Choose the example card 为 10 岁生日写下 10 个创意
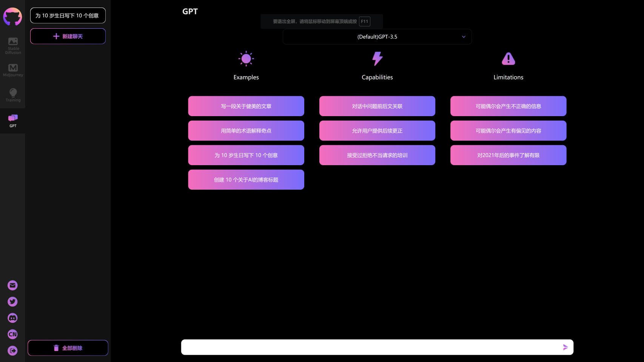This screenshot has width=644, height=362. [246, 155]
